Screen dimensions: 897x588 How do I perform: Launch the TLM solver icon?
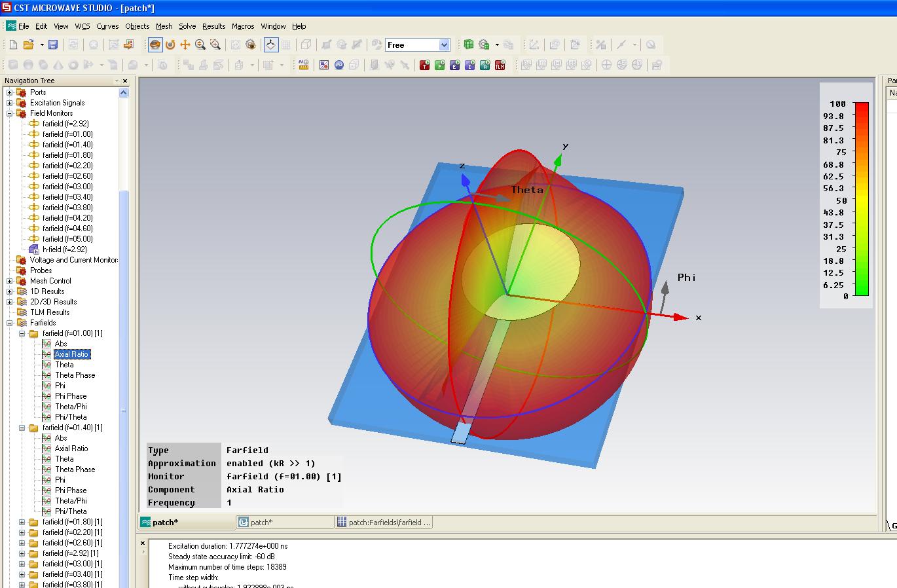500,65
